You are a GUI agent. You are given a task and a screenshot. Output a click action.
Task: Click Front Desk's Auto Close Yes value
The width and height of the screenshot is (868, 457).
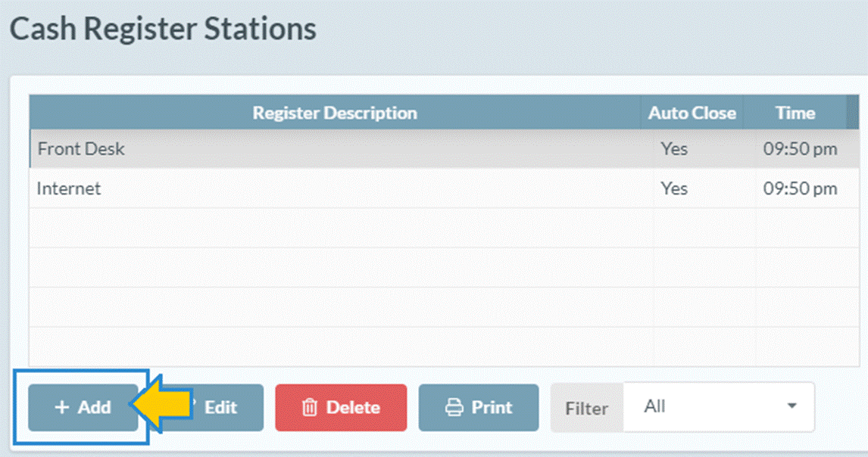tap(674, 149)
